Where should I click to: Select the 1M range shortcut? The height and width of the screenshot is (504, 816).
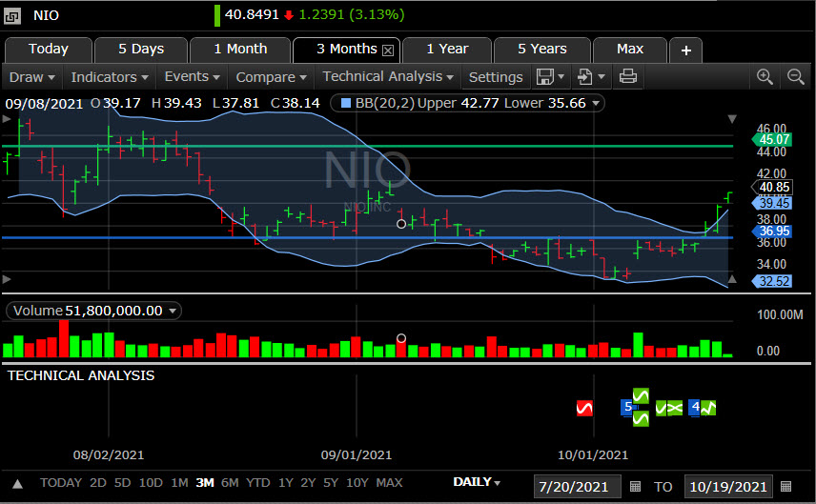point(179,483)
